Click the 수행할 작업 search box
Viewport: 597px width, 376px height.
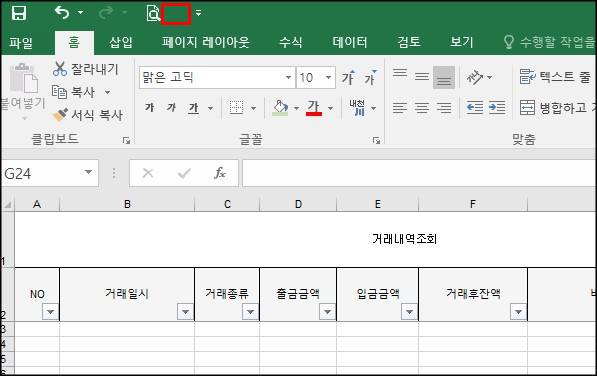point(549,42)
